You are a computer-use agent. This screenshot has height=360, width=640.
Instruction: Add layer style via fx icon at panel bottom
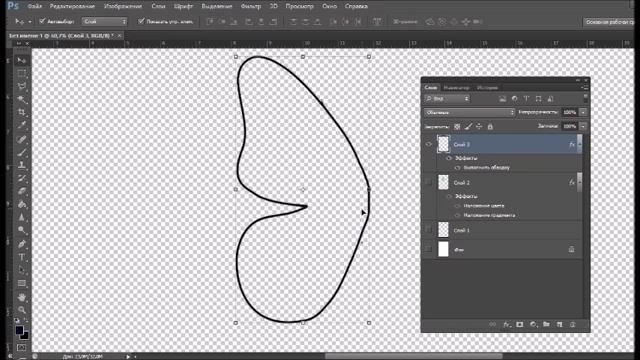tap(506, 324)
